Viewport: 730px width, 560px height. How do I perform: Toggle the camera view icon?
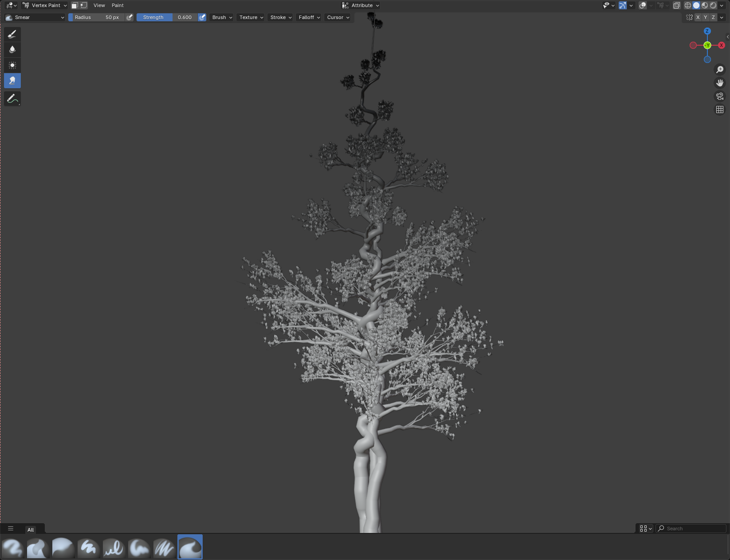(720, 96)
